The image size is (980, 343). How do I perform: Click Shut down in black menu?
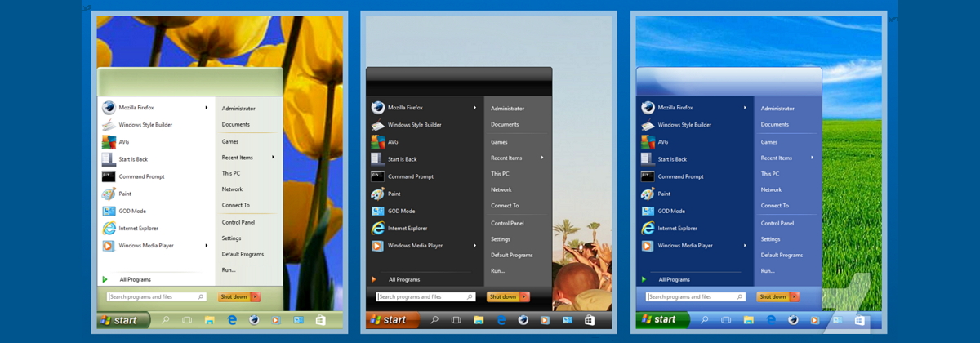[503, 296]
